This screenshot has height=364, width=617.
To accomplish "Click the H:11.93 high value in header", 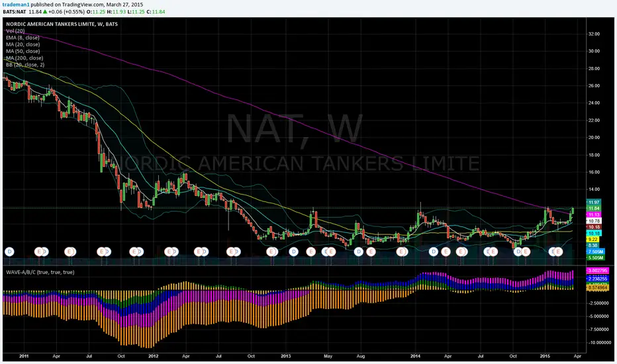I will [x=118, y=12].
